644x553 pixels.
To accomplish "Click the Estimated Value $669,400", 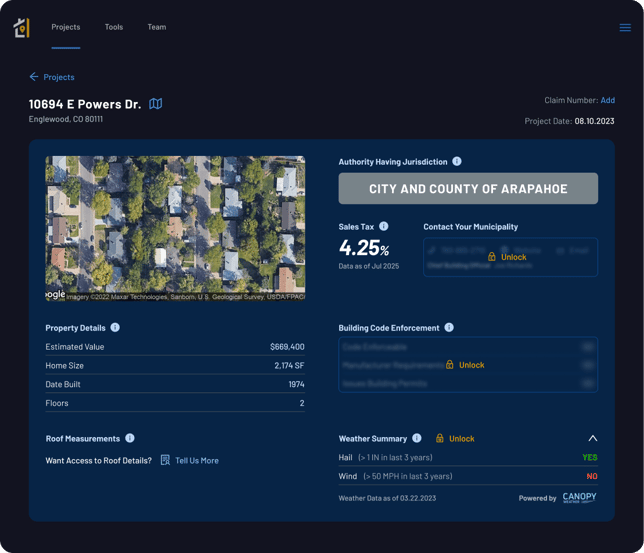I will [x=287, y=347].
